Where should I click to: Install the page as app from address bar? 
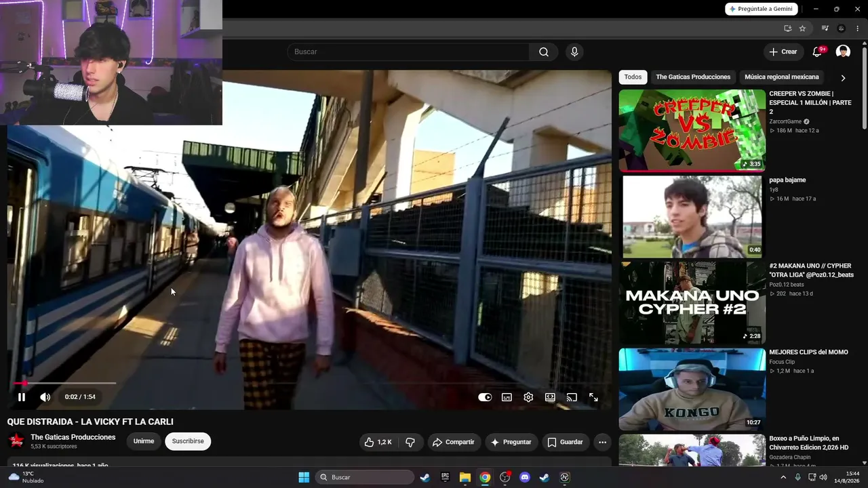787,28
